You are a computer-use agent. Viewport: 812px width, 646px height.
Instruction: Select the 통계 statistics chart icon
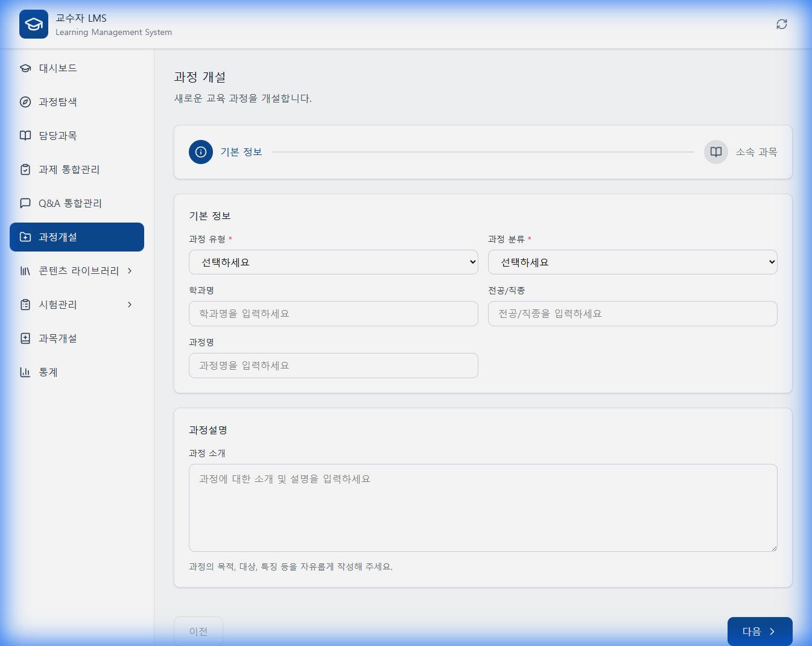(x=25, y=372)
